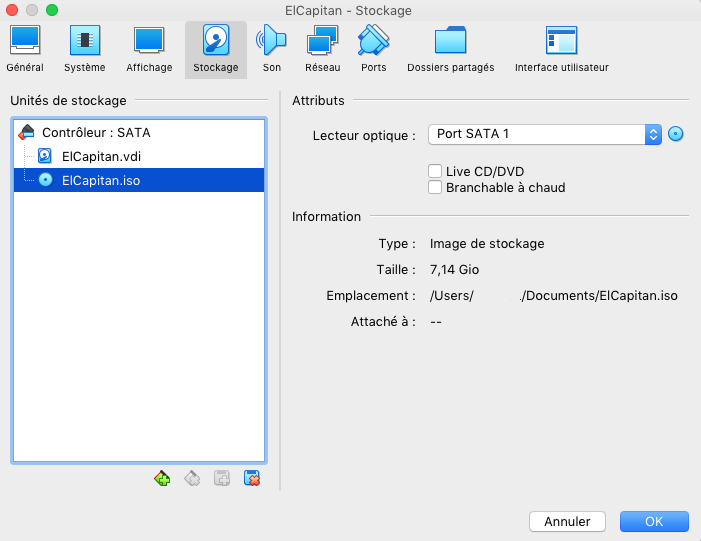Open the Interface utilisateur section
The width and height of the screenshot is (701, 541).
coord(562,49)
